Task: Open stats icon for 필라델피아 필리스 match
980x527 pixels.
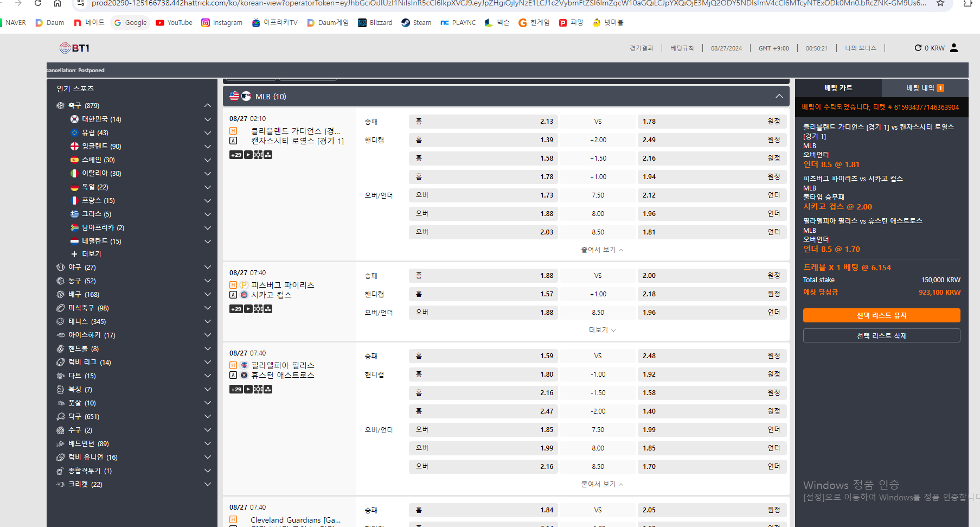Action: coord(268,389)
